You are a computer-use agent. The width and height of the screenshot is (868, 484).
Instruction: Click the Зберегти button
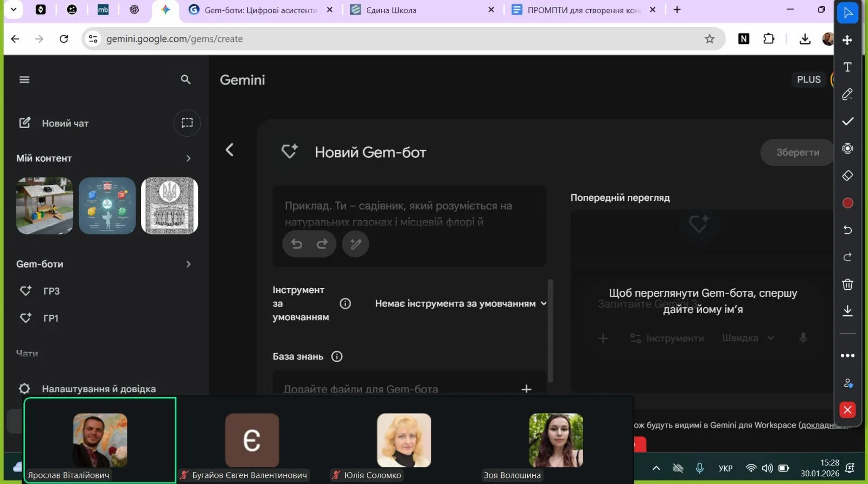click(x=797, y=152)
